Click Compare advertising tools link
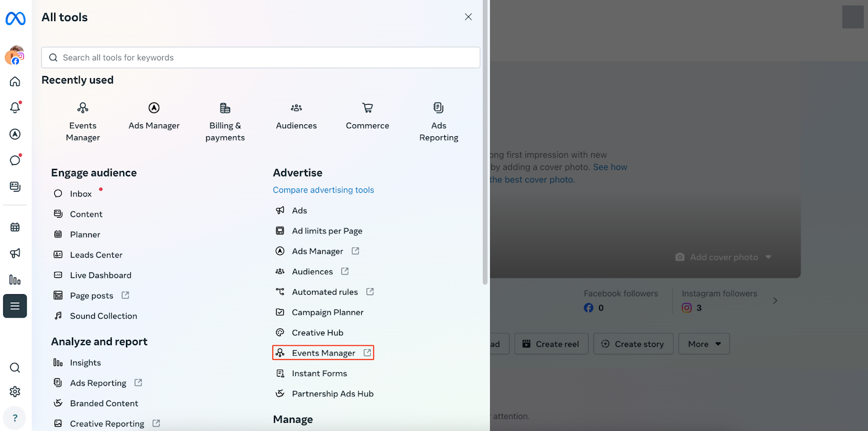This screenshot has width=868, height=431. point(323,190)
